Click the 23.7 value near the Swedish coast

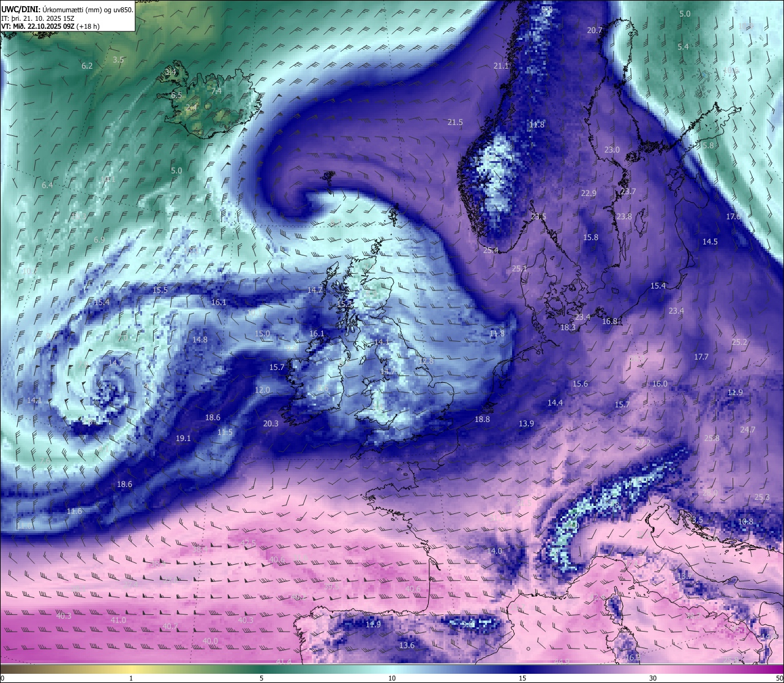[x=628, y=191]
